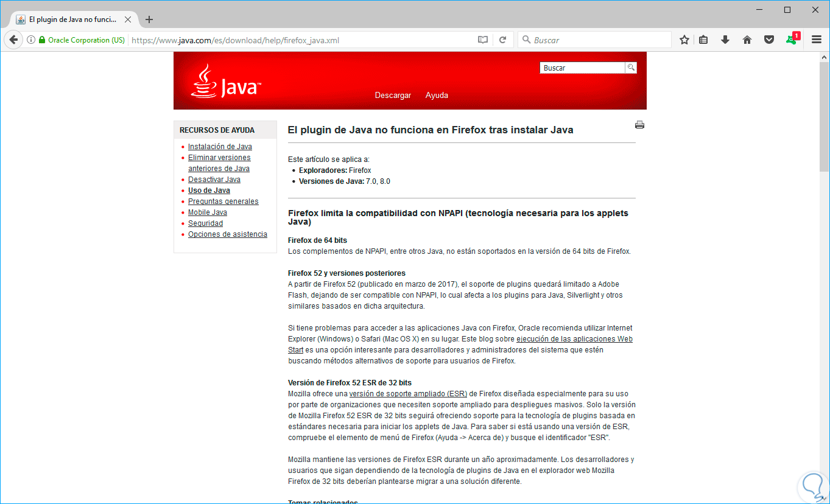830x504 pixels.
Task: Open a new tab with the plus button
Action: (149, 19)
